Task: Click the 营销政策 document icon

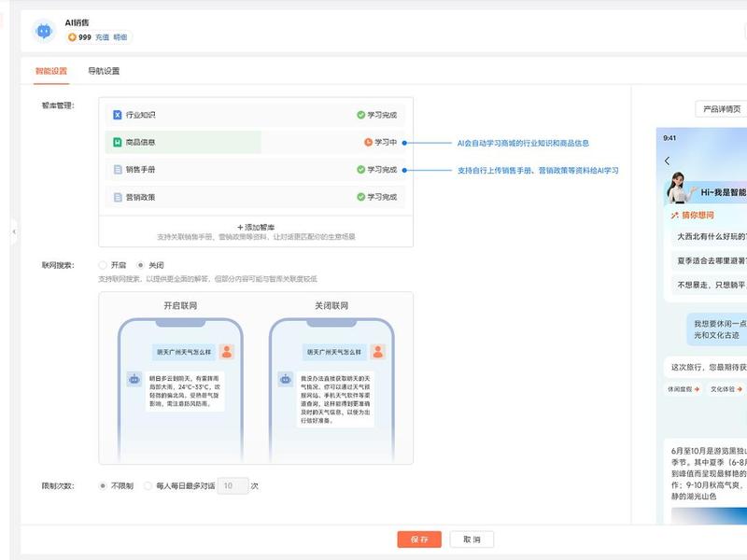Action: click(118, 197)
